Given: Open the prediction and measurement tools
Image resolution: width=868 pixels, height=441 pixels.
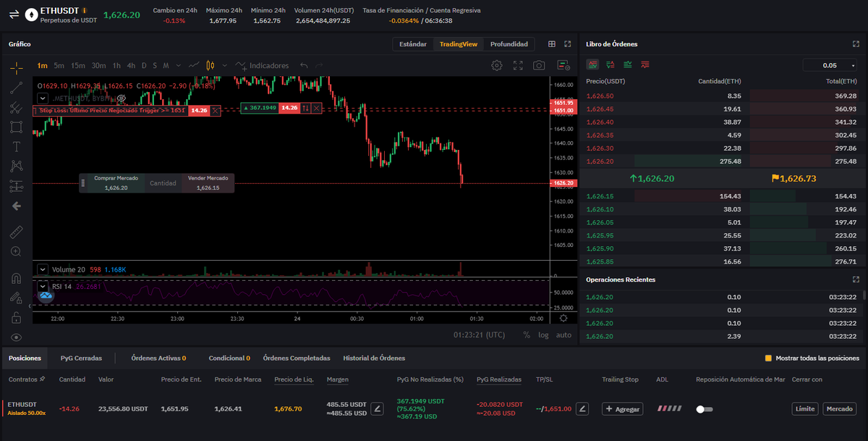Looking at the screenshot, I should (x=16, y=186).
